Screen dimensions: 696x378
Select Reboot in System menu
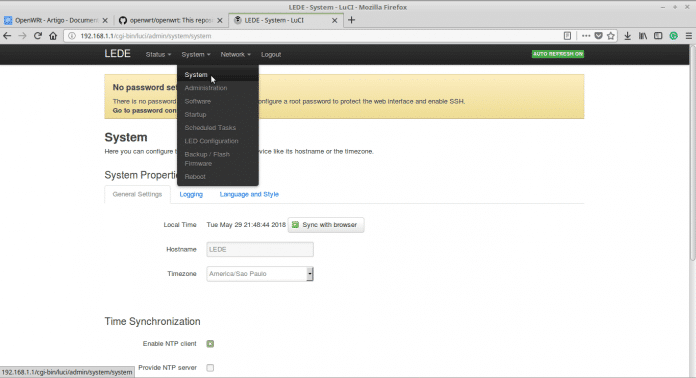pos(218,177)
